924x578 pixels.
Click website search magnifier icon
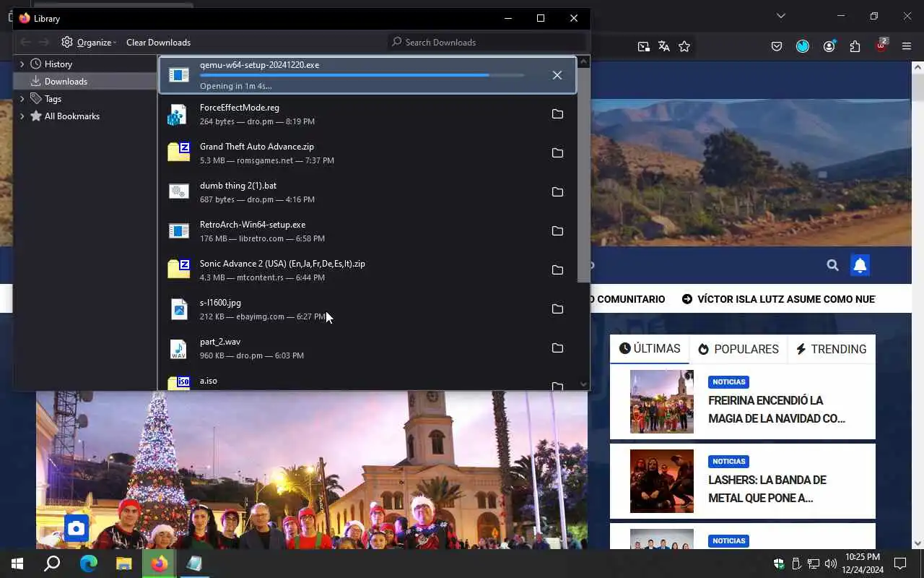pos(832,265)
